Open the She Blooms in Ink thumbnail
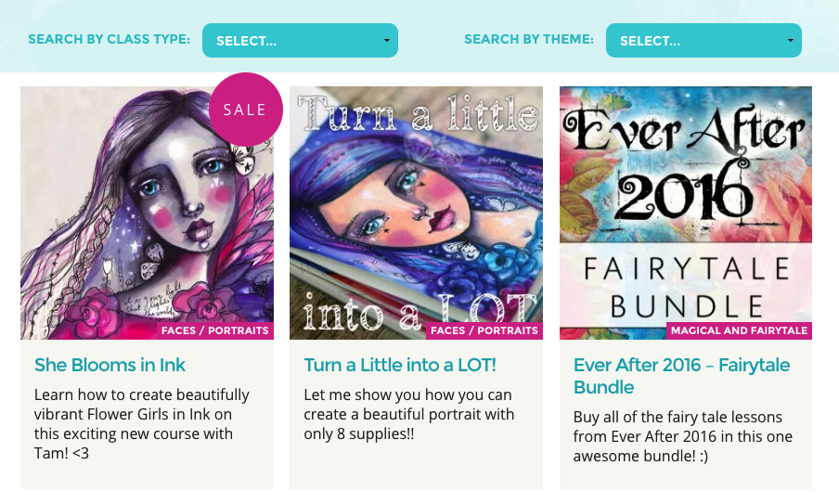The width and height of the screenshot is (839, 504). point(148,213)
